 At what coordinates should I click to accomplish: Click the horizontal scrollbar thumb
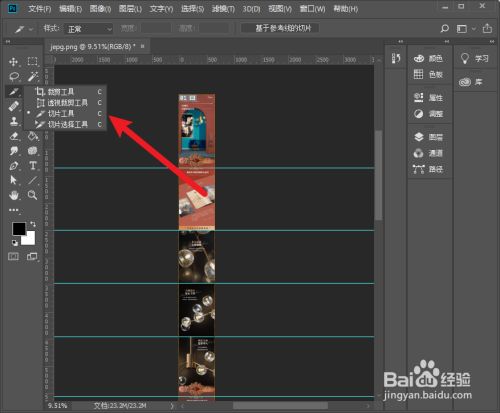[x=280, y=406]
